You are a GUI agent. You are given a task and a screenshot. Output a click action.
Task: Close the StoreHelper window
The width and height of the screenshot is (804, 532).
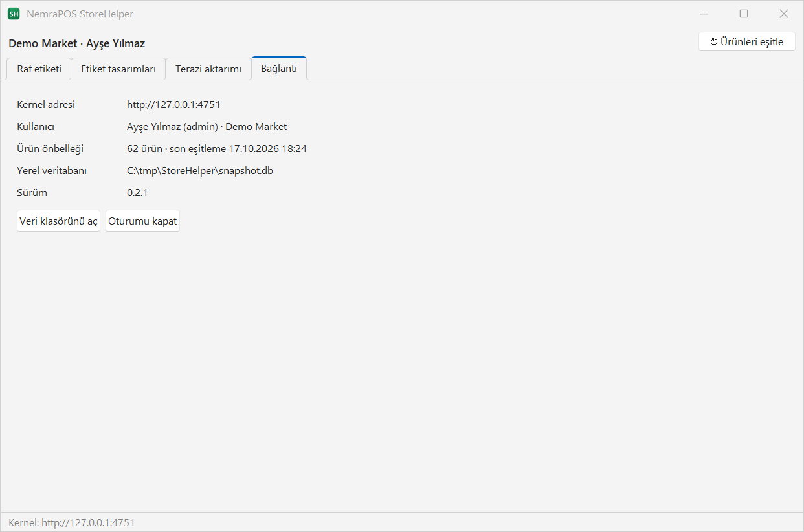pyautogui.click(x=784, y=14)
